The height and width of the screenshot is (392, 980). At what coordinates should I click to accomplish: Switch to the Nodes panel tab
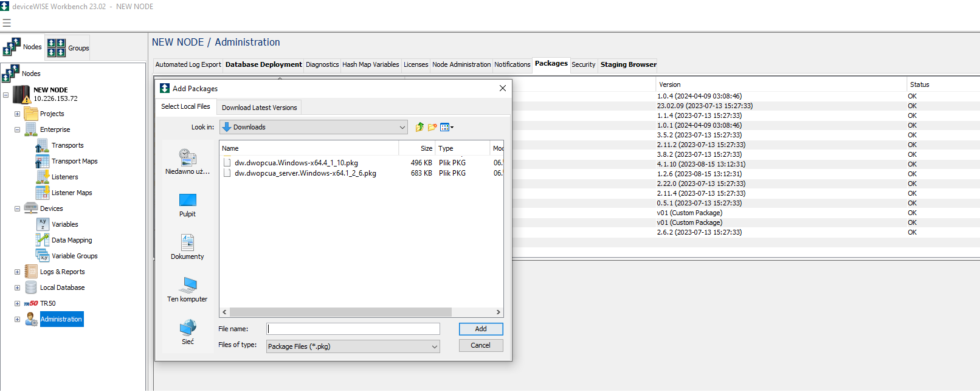[22, 47]
